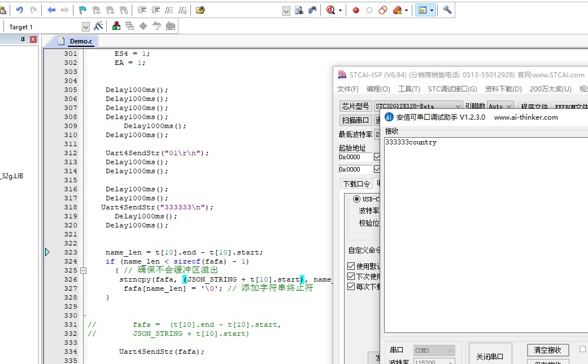The width and height of the screenshot is (588, 364).
Task: Insert a bookmark with the blue flag icon
Action: coord(82,10)
